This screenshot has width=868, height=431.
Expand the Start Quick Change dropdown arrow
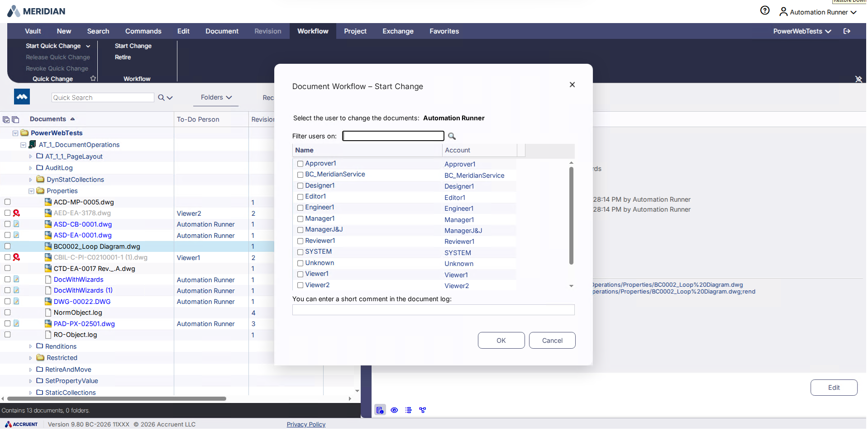coord(88,46)
